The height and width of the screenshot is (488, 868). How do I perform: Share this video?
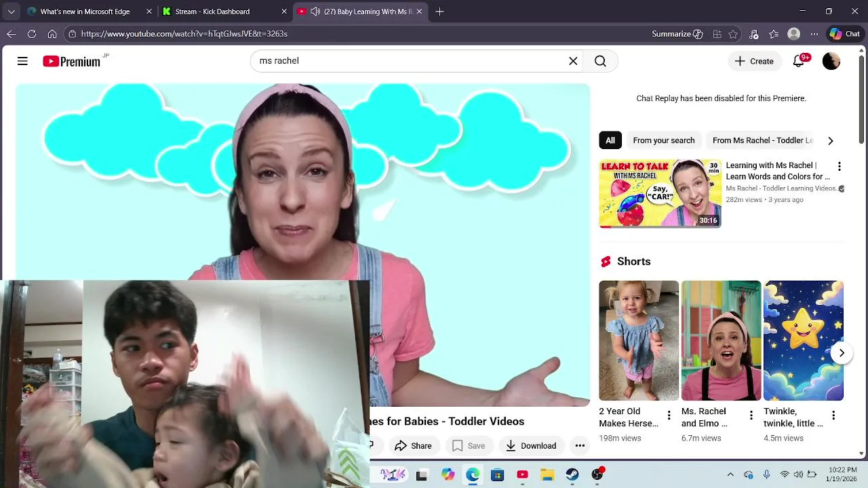pos(413,445)
